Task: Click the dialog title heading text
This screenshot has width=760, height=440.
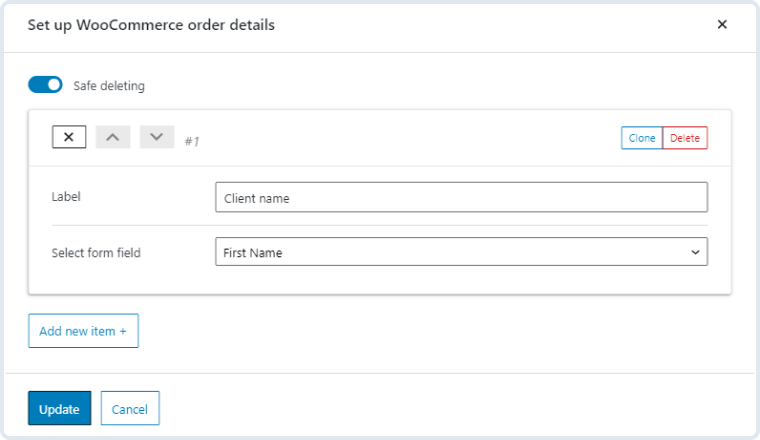Action: (151, 25)
